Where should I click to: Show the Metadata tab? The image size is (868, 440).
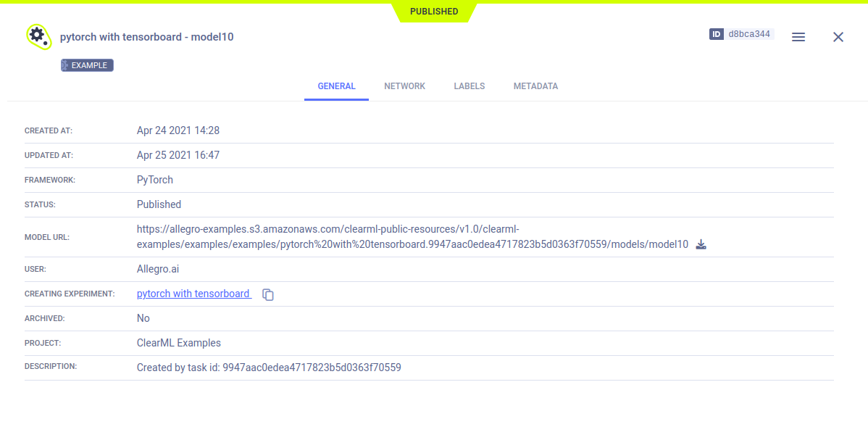point(535,86)
